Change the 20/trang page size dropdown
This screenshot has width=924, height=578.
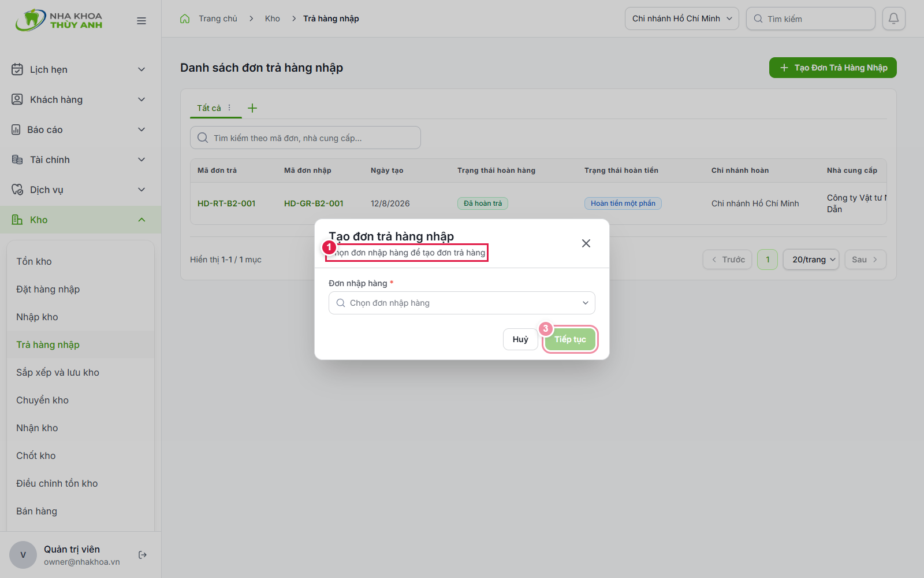coord(811,260)
